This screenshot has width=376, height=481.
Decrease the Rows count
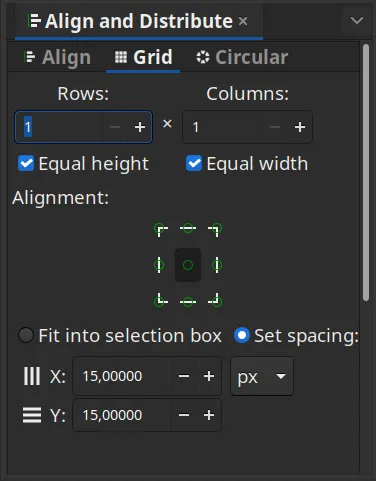pyautogui.click(x=115, y=127)
